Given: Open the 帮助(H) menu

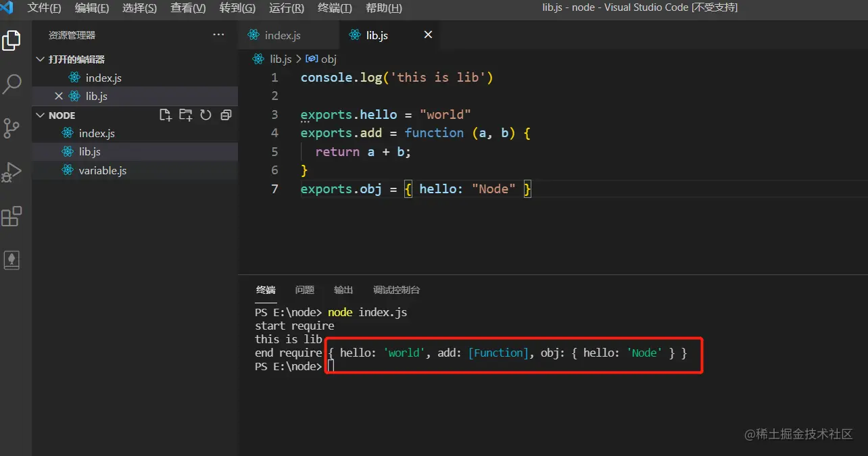Looking at the screenshot, I should (x=383, y=8).
